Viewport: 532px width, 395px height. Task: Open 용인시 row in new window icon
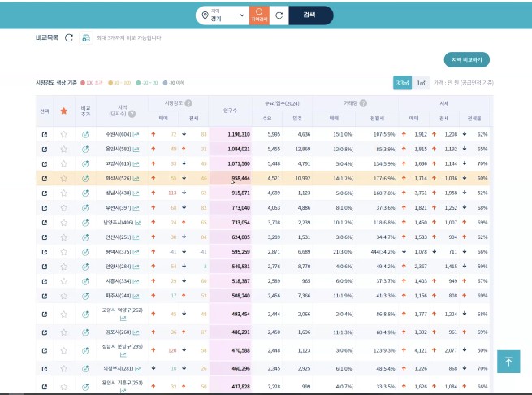pyautogui.click(x=44, y=149)
